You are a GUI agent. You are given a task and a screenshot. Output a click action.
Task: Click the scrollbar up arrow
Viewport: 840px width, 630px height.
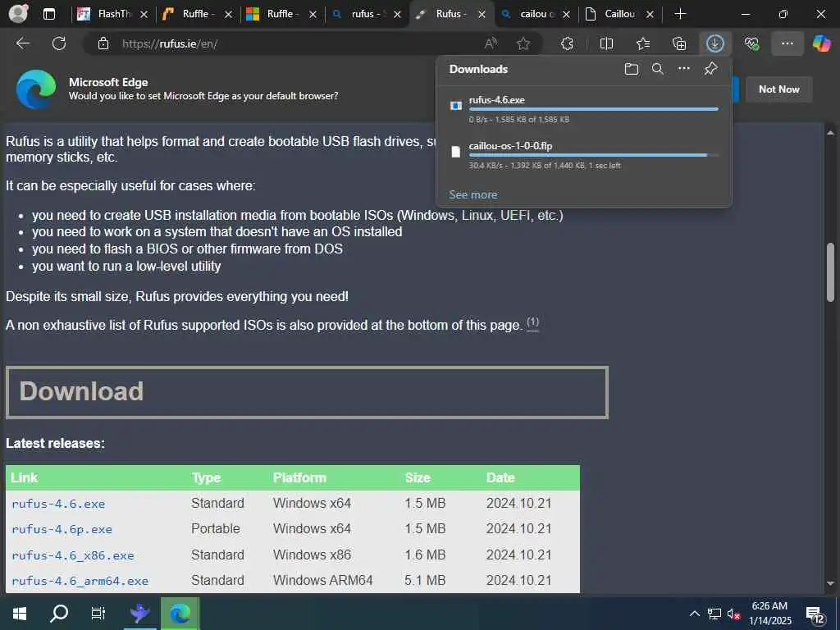(x=830, y=132)
